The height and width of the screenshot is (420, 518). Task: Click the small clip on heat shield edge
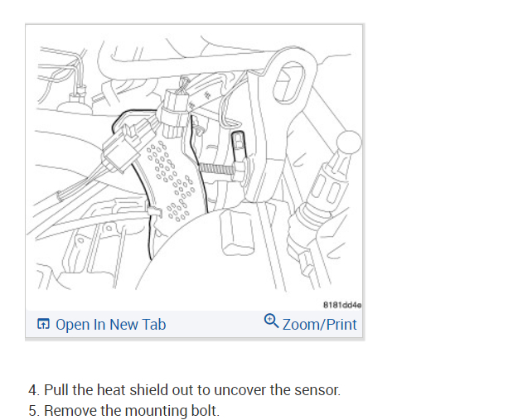point(155,211)
